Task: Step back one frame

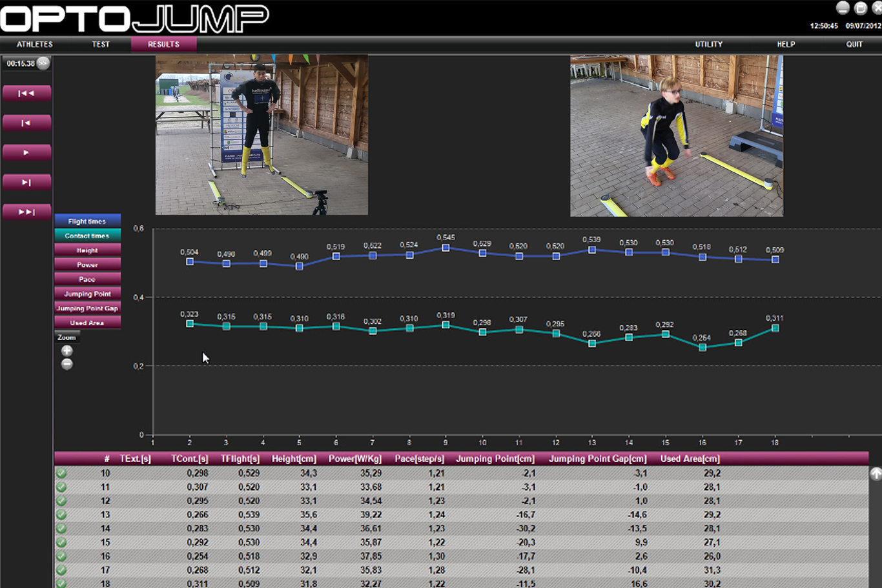Action: (26, 123)
